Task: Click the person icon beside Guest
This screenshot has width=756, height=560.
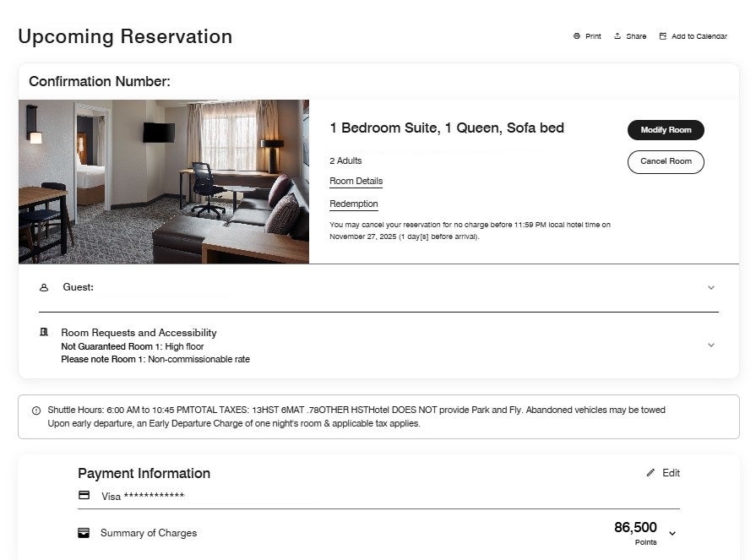Action: click(x=45, y=287)
